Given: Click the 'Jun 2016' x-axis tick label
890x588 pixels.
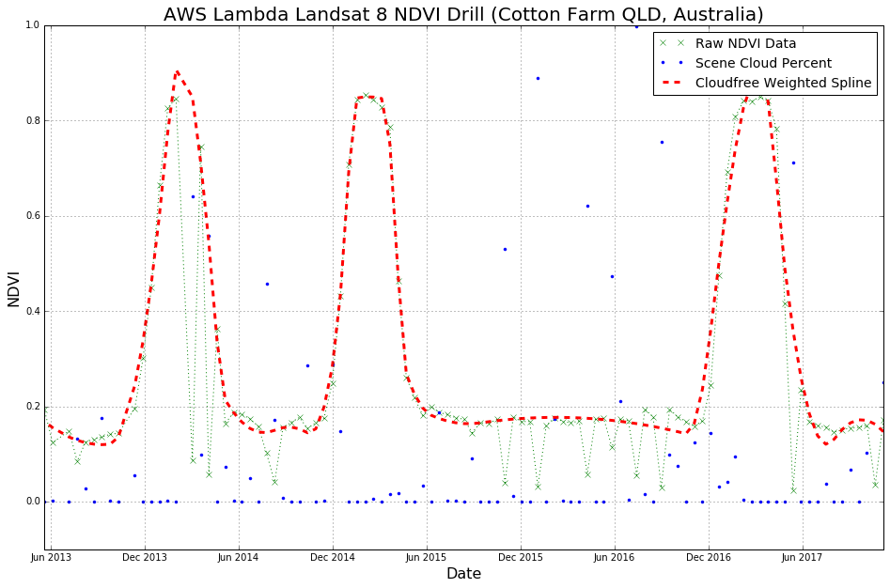Looking at the screenshot, I should point(614,557).
